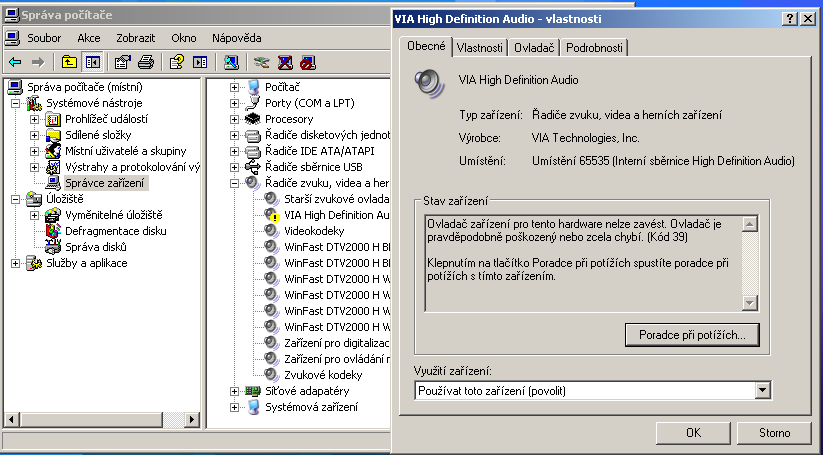Click the Properties toolbar icon
Image resolution: width=823 pixels, height=455 pixels.
122,62
